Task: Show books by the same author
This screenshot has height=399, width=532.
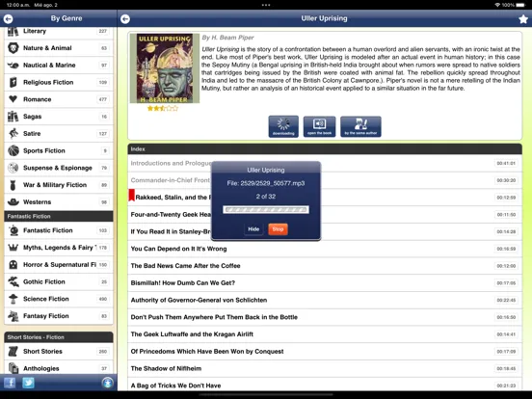Action: point(360,126)
